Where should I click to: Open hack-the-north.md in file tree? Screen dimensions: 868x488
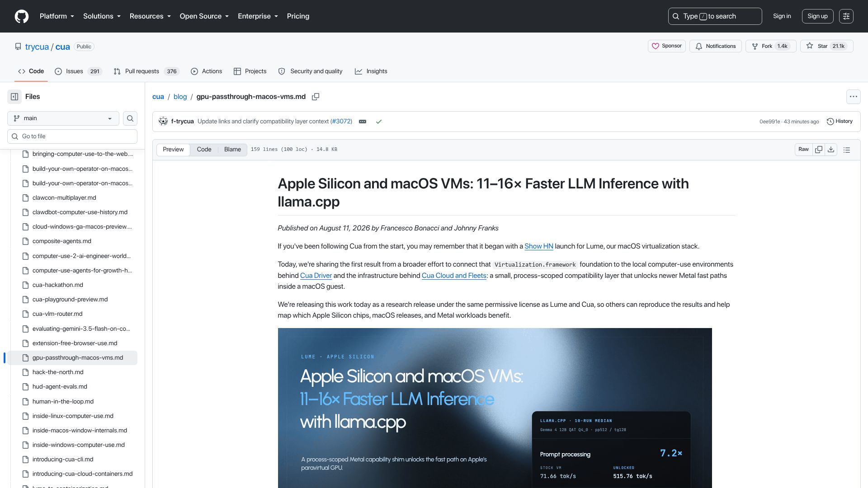coord(72,372)
